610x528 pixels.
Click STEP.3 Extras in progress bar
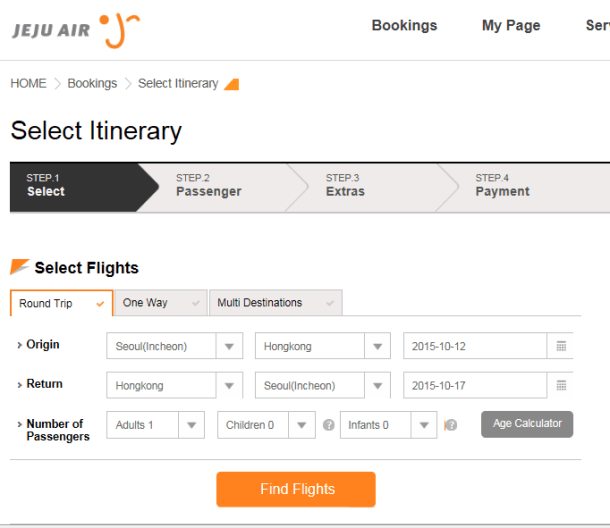pyautogui.click(x=372, y=187)
